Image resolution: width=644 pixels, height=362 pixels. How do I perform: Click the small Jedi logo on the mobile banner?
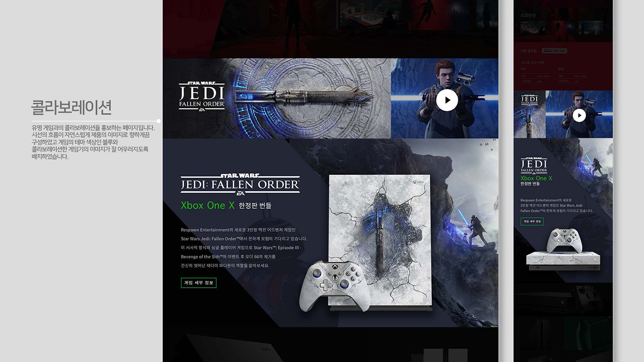tap(530, 100)
